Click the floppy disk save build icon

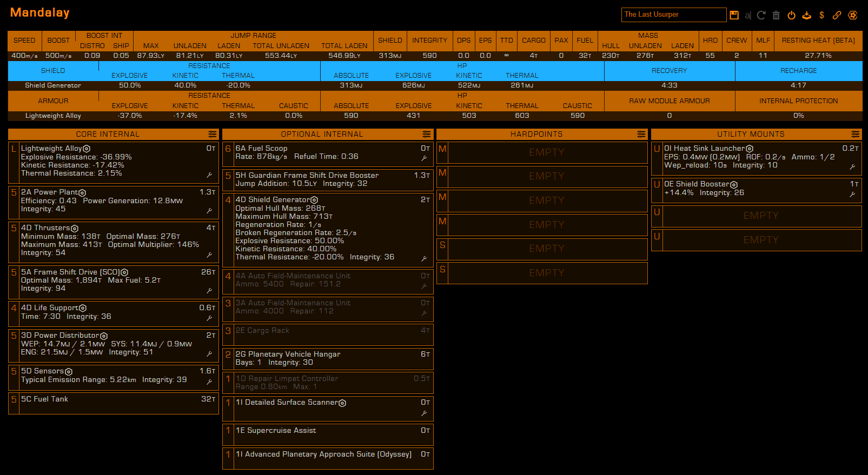734,15
